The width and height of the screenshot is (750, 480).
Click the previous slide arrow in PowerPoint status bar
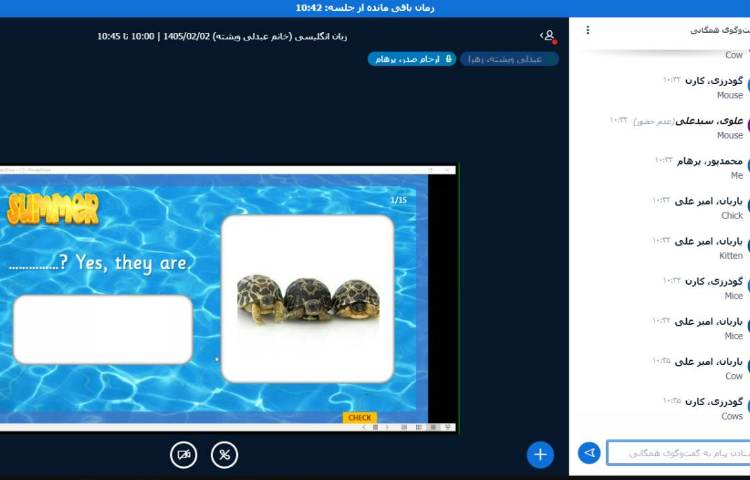click(x=364, y=427)
